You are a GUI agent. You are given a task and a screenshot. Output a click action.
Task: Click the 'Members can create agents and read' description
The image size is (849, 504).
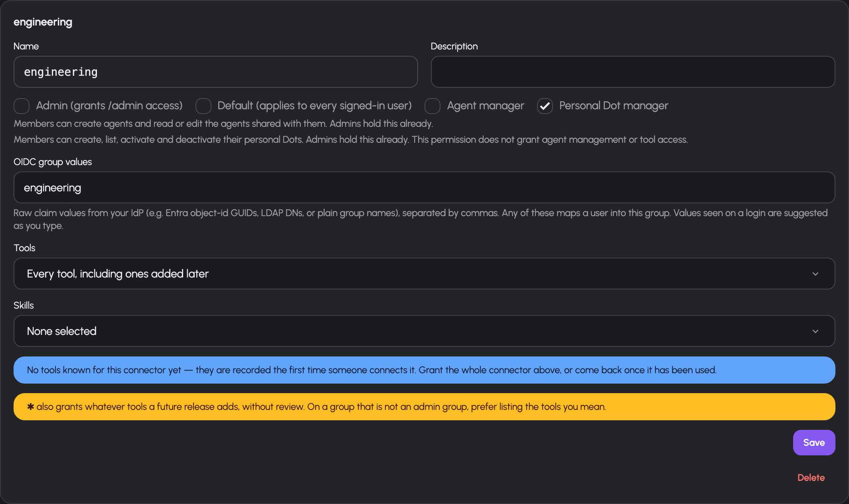tap(223, 124)
